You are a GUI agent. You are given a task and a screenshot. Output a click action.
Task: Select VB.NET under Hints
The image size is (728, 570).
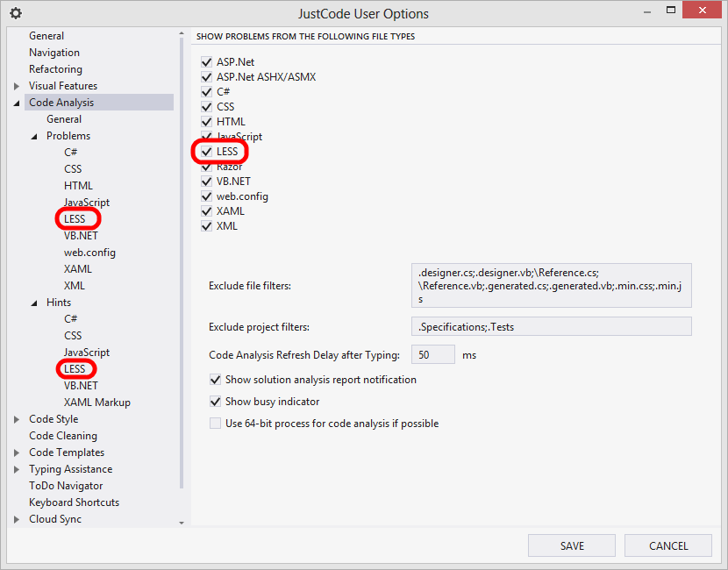pos(82,386)
